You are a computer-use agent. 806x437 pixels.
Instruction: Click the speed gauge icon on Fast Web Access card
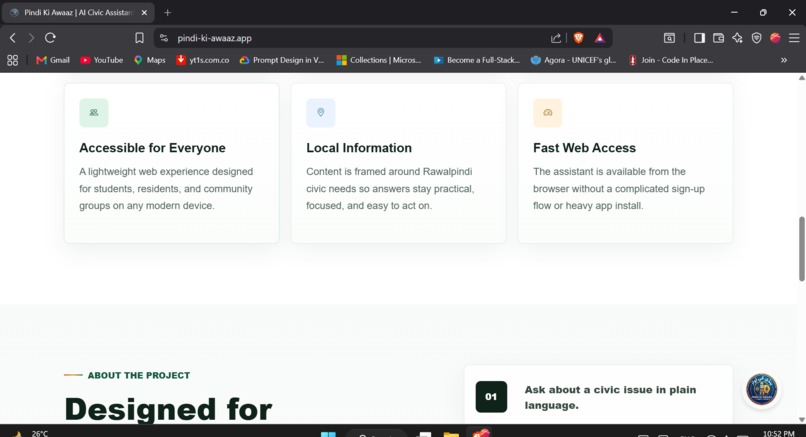pyautogui.click(x=547, y=113)
